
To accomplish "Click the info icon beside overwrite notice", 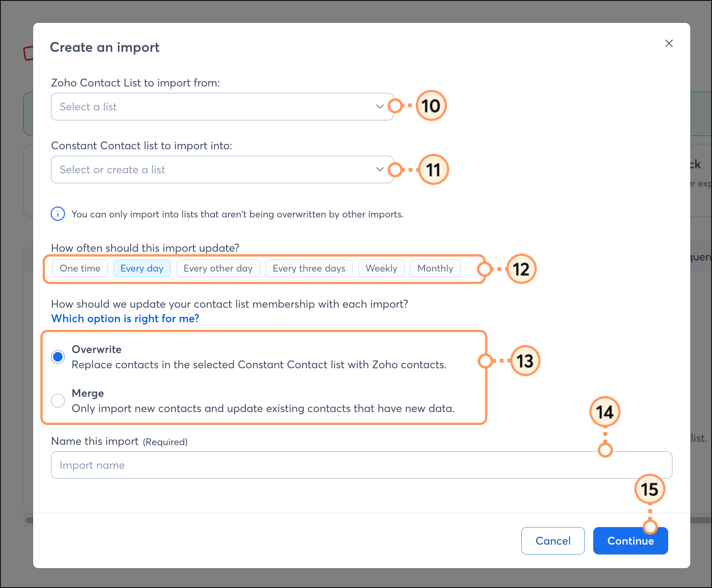I will [x=58, y=214].
